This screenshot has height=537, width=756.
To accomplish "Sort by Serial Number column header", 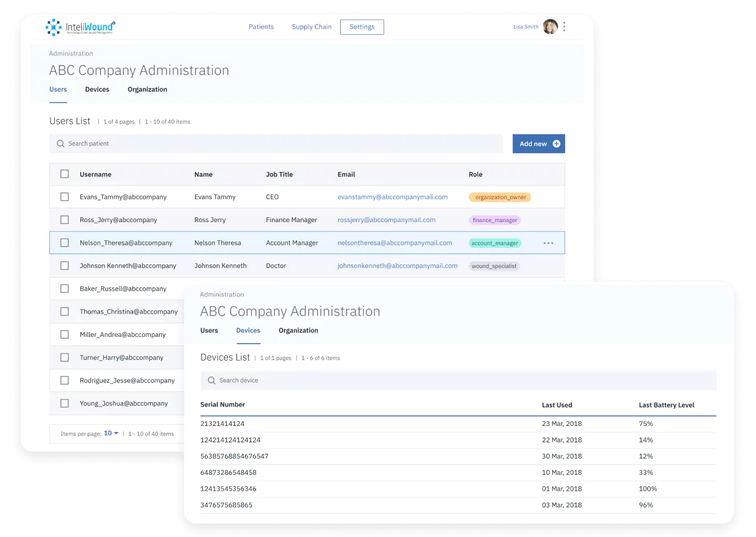I will pyautogui.click(x=223, y=405).
